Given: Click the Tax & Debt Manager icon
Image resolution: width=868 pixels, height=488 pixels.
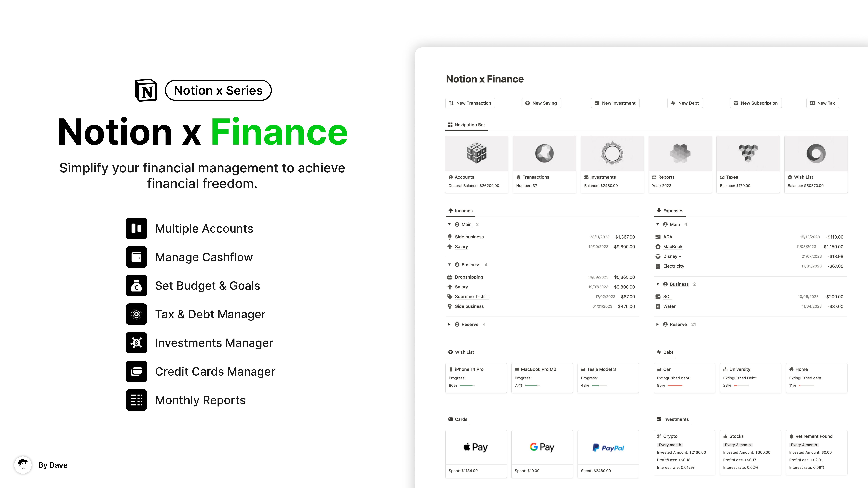Looking at the screenshot, I should click(x=136, y=314).
